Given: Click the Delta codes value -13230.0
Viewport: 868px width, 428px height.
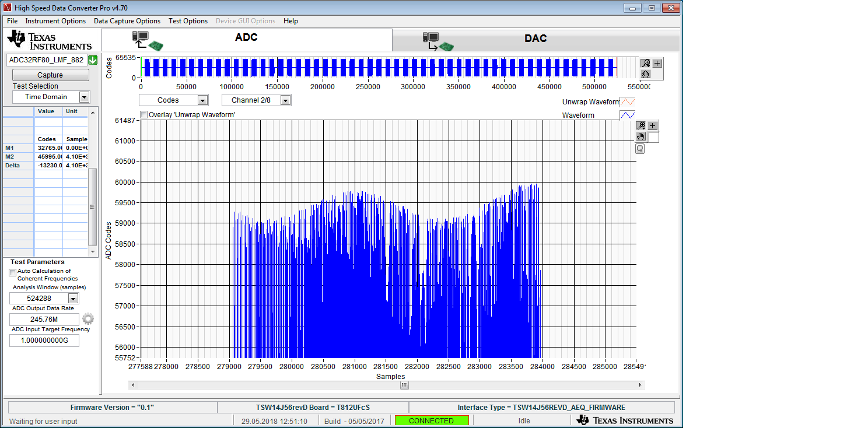Looking at the screenshot, I should 48,166.
